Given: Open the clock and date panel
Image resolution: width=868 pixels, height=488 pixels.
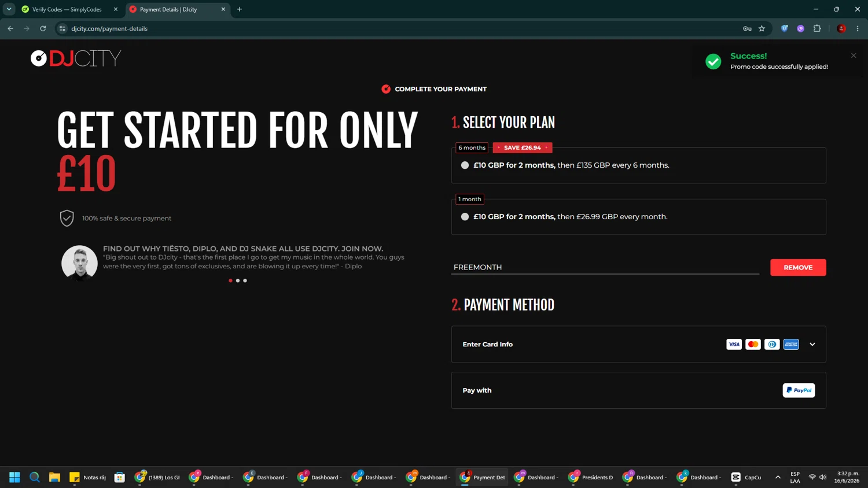Looking at the screenshot, I should tap(847, 477).
